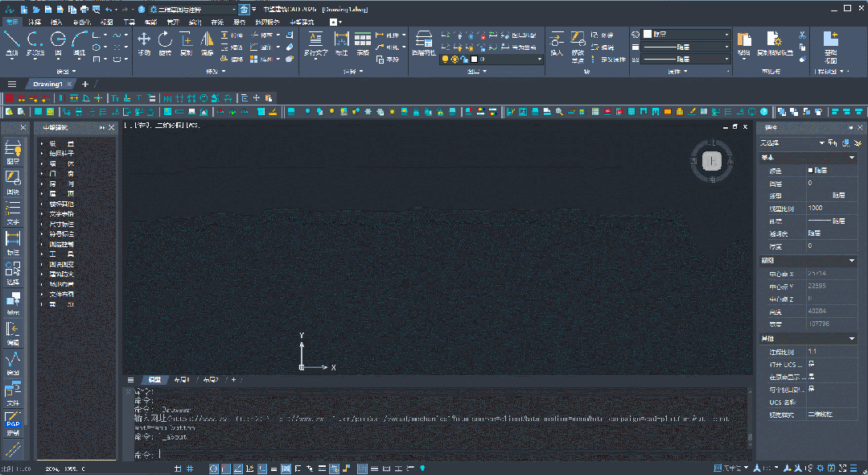
Task: Select the 多段线 (Polyline) tool
Action: coord(35,43)
